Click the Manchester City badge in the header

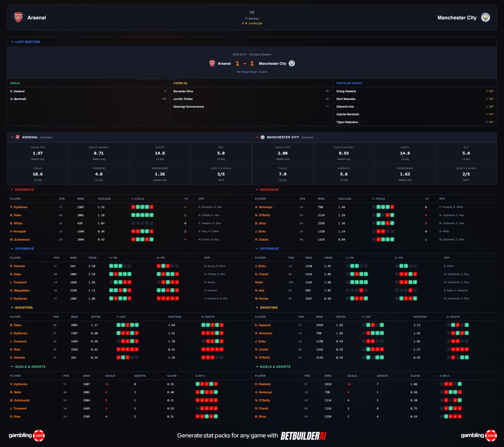coord(486,18)
